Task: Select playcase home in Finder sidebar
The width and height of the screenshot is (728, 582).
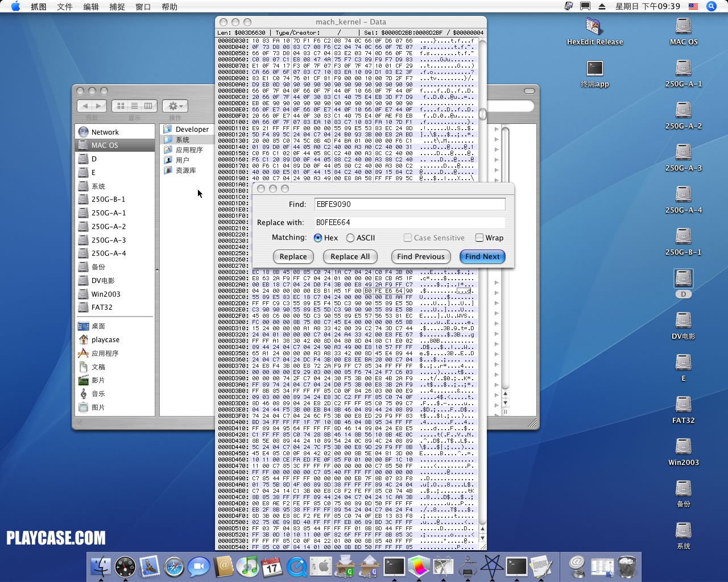Action: (114, 340)
